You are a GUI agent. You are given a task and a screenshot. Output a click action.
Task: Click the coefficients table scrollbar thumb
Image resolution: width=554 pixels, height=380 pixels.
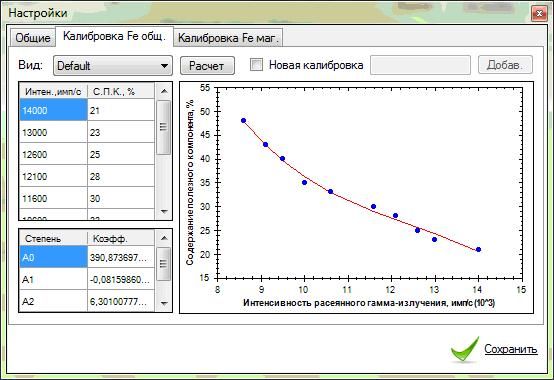coord(164,264)
